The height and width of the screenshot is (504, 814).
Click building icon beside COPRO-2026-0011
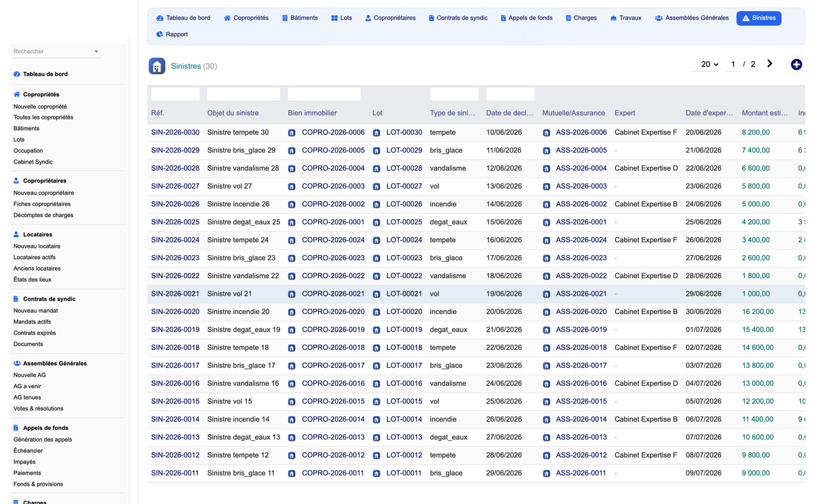tap(292, 473)
